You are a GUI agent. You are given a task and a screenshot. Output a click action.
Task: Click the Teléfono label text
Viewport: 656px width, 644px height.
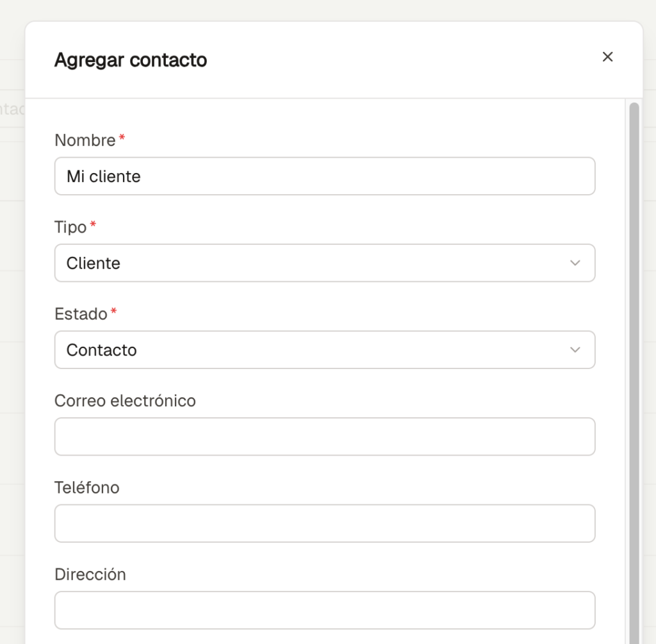click(x=86, y=488)
